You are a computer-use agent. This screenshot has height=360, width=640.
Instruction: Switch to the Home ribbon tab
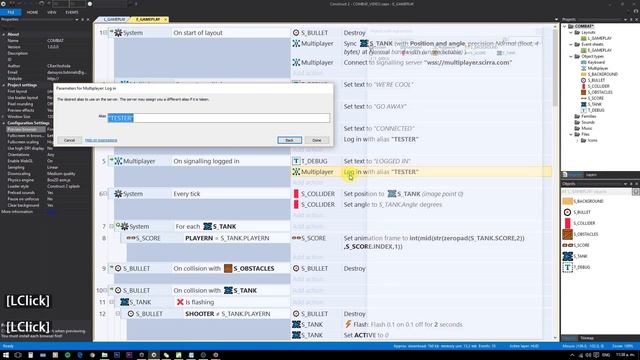click(32, 12)
